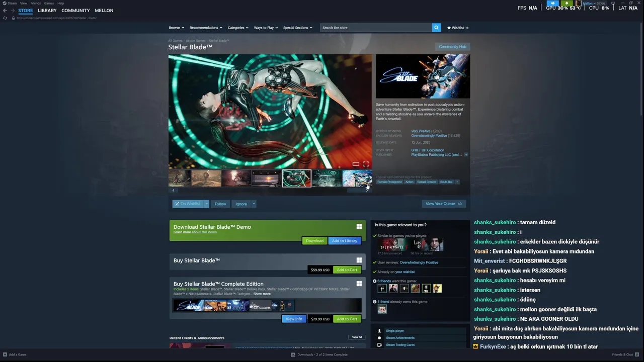Click Action Games breadcrumb
The image size is (644, 362).
pyautogui.click(x=196, y=41)
